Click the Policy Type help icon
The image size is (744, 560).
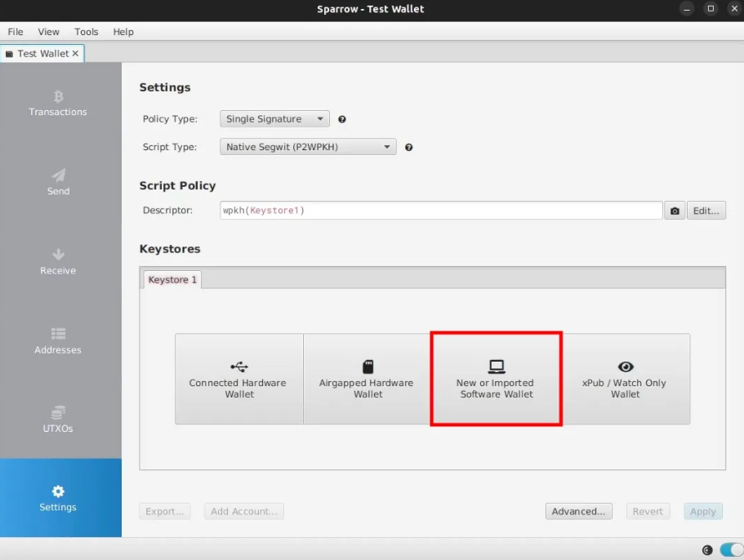(341, 119)
